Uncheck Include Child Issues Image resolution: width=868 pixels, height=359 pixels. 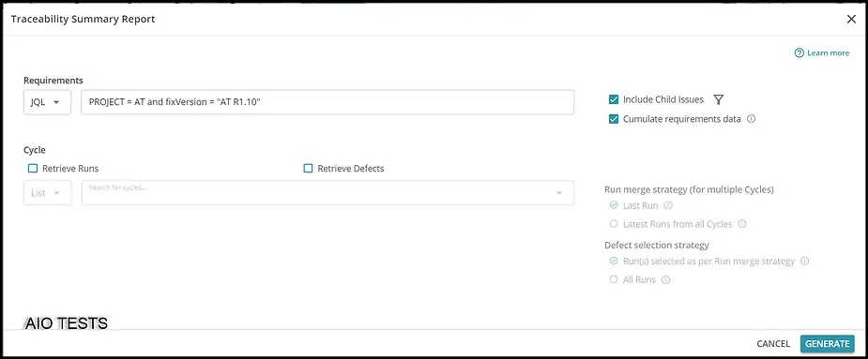click(x=614, y=100)
